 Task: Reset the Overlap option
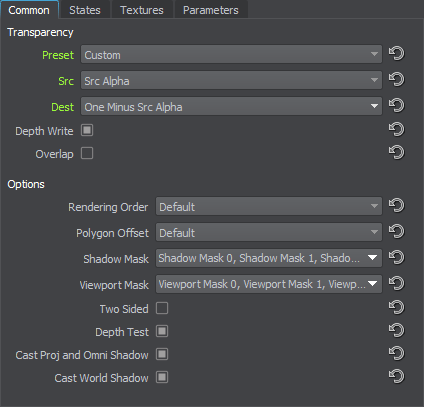pyautogui.click(x=396, y=152)
